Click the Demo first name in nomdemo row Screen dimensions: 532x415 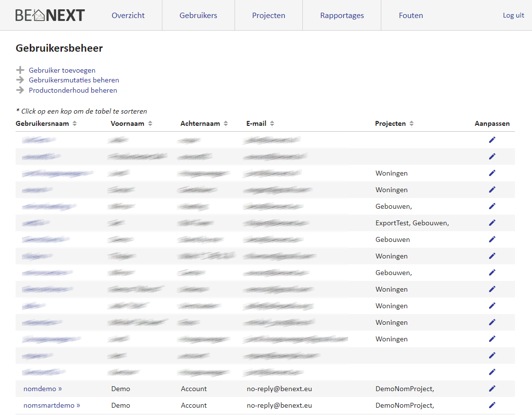pos(120,389)
